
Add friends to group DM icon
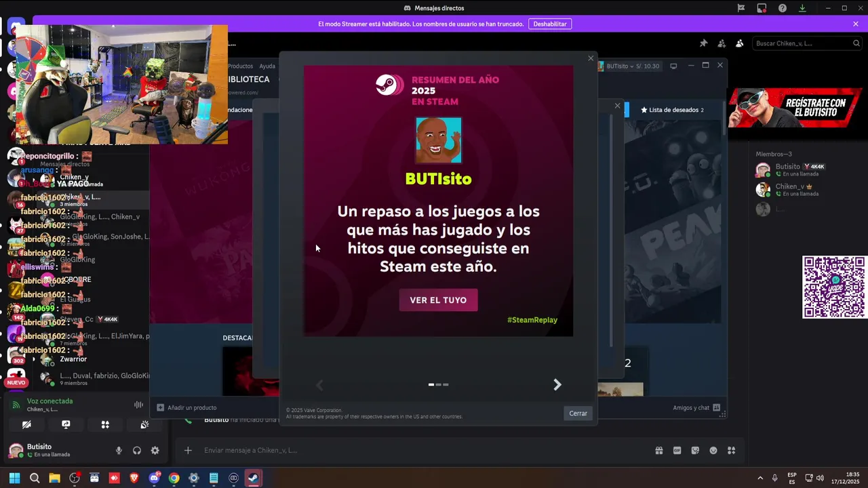coord(722,43)
